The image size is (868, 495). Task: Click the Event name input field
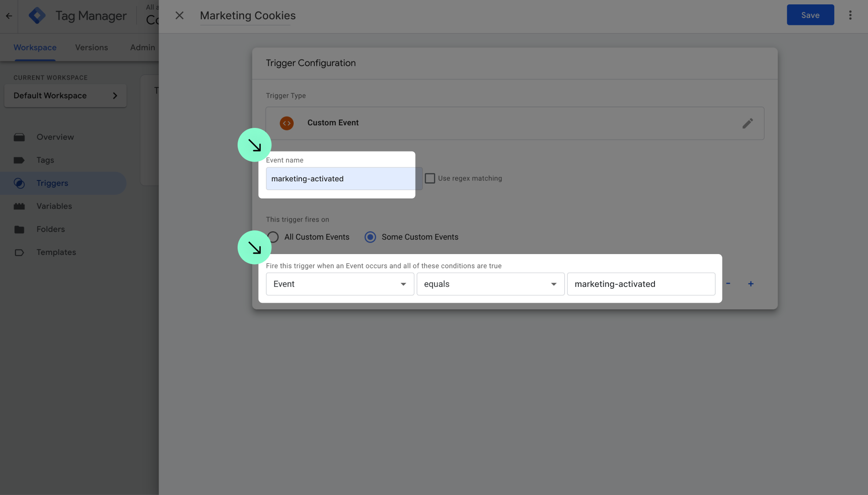point(344,179)
